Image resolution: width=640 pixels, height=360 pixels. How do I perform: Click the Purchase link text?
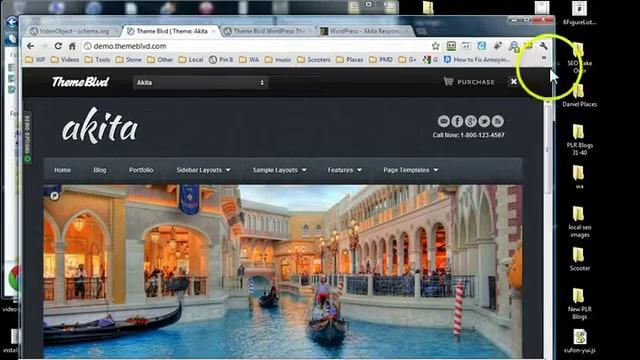coord(476,82)
